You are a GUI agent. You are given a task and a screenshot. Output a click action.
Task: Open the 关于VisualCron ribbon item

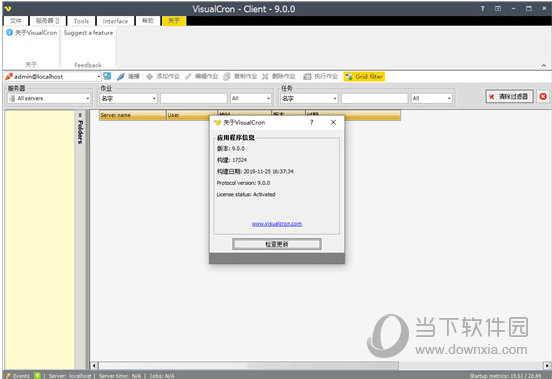coord(32,33)
